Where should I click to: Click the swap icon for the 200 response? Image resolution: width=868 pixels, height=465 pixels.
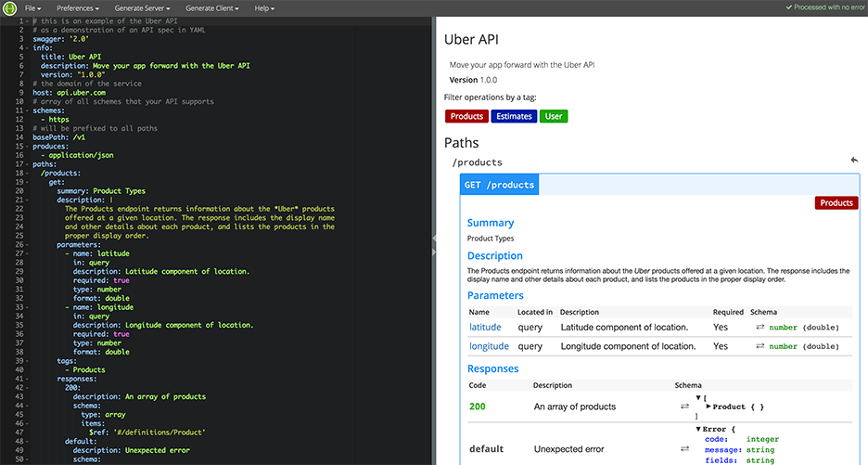pyautogui.click(x=685, y=407)
